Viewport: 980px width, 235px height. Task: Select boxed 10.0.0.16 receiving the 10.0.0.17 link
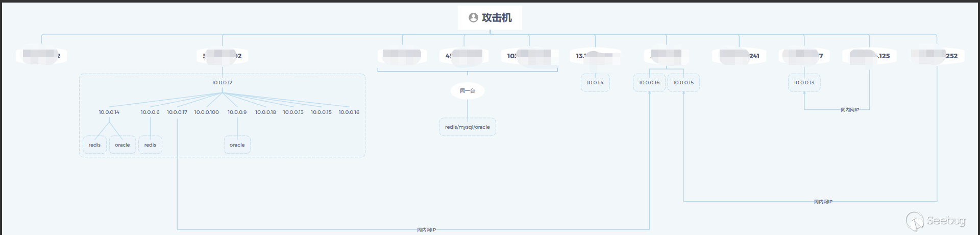point(649,82)
